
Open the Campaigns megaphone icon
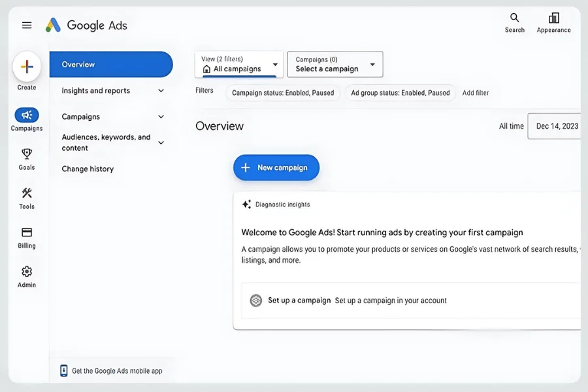(27, 115)
